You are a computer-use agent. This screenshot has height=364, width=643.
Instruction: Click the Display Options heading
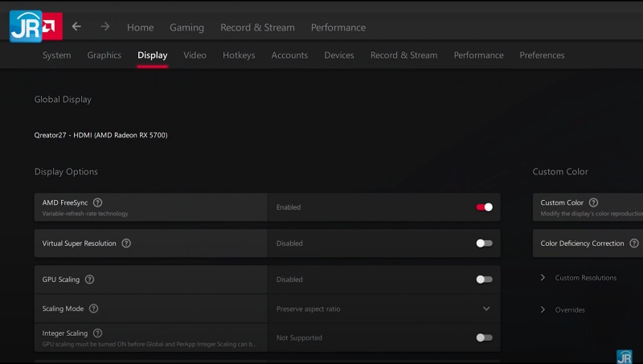pos(66,171)
